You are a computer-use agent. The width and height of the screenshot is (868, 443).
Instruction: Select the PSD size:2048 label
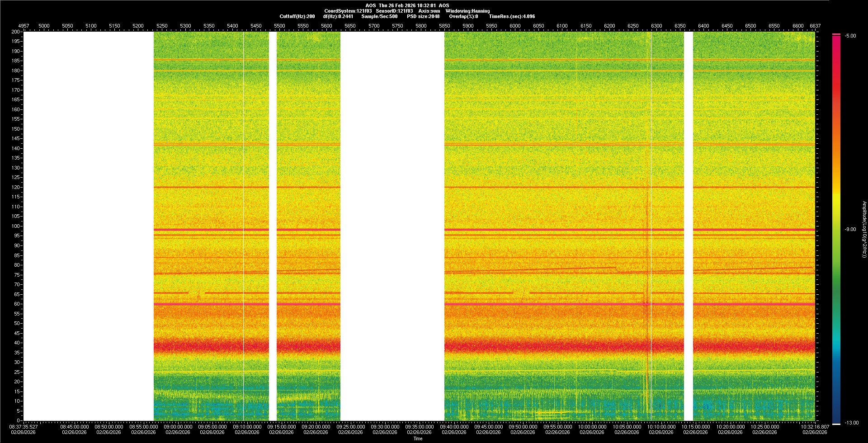click(x=423, y=16)
